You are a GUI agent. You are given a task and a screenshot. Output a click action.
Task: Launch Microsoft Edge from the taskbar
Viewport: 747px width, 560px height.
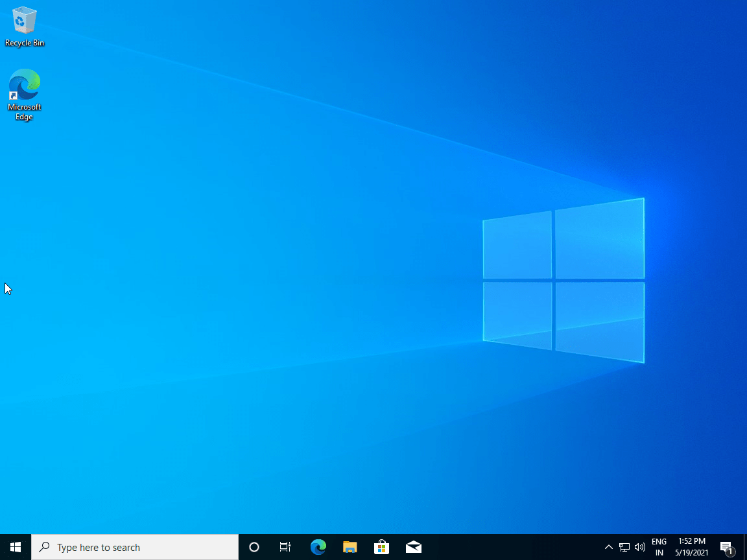pyautogui.click(x=318, y=547)
